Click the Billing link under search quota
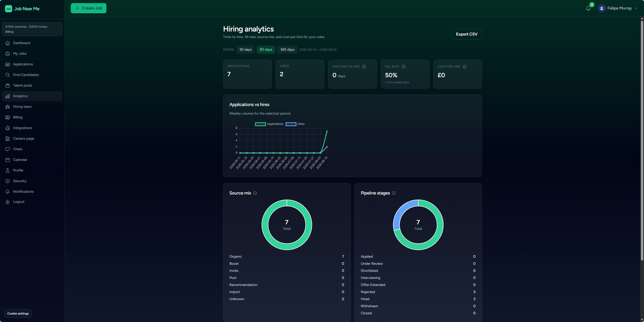 point(9,32)
